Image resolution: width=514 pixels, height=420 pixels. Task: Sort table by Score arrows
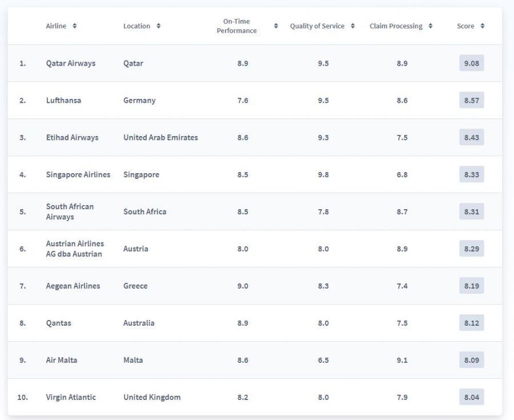point(483,26)
